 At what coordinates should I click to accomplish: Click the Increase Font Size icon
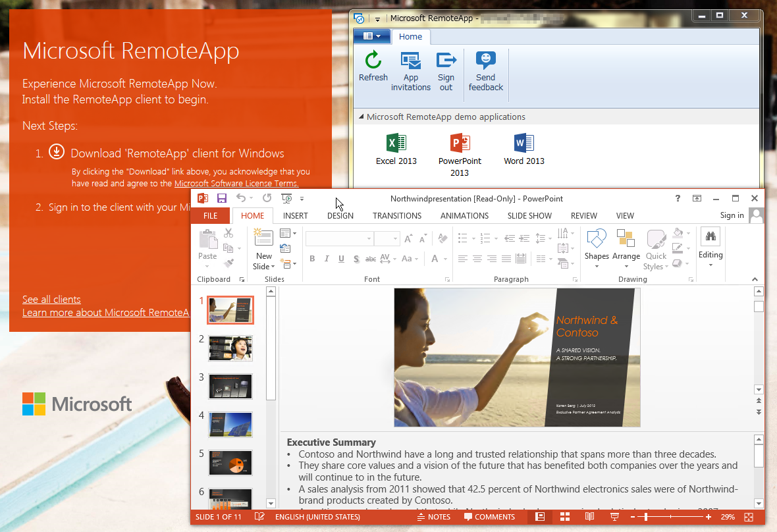407,239
